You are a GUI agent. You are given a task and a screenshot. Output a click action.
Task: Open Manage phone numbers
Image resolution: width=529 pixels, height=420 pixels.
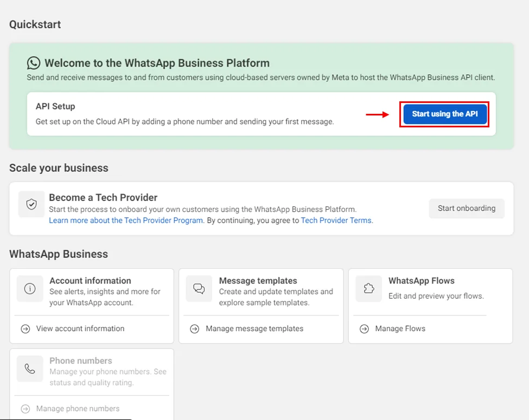pos(78,409)
